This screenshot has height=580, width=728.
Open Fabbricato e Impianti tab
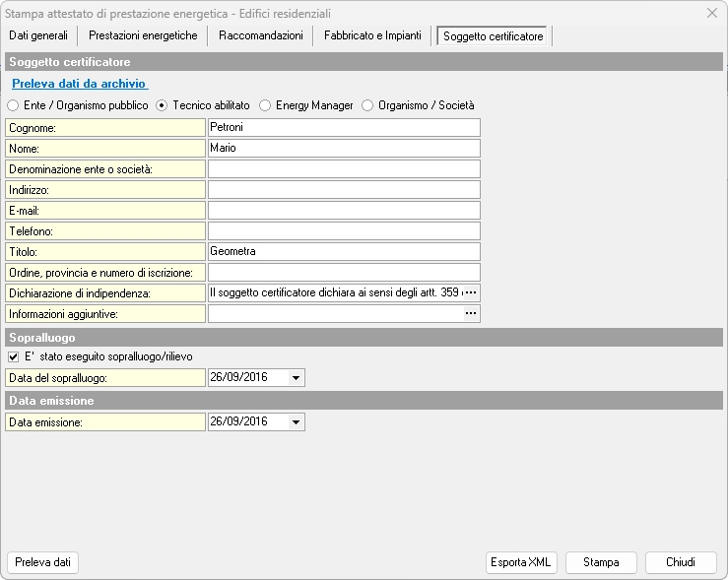[372, 35]
